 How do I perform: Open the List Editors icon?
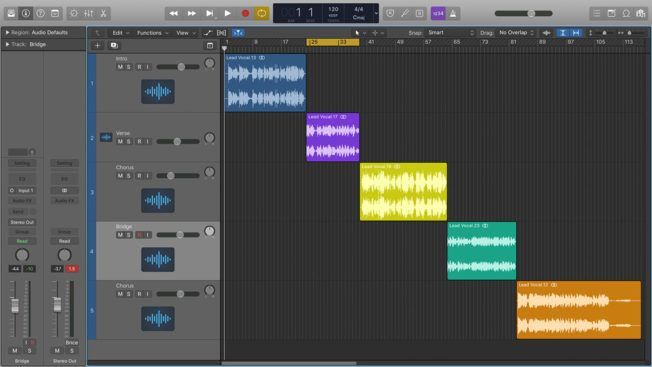[597, 13]
